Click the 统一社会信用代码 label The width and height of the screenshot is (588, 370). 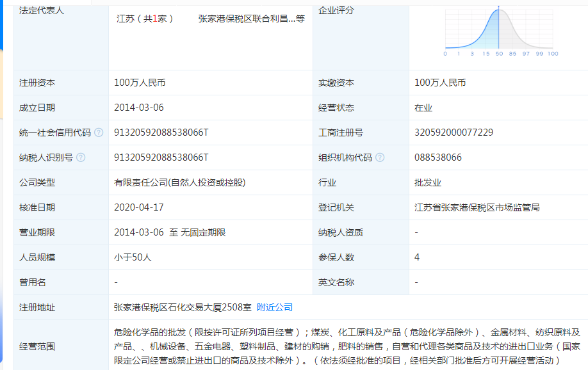pos(54,133)
